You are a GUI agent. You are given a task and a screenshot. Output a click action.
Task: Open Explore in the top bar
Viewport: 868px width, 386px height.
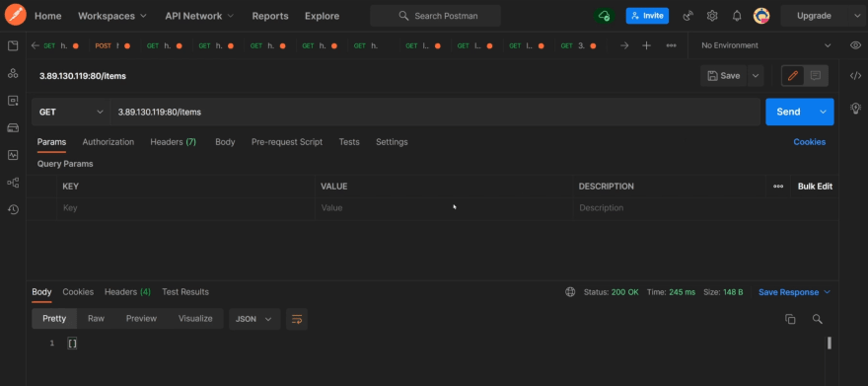(323, 16)
